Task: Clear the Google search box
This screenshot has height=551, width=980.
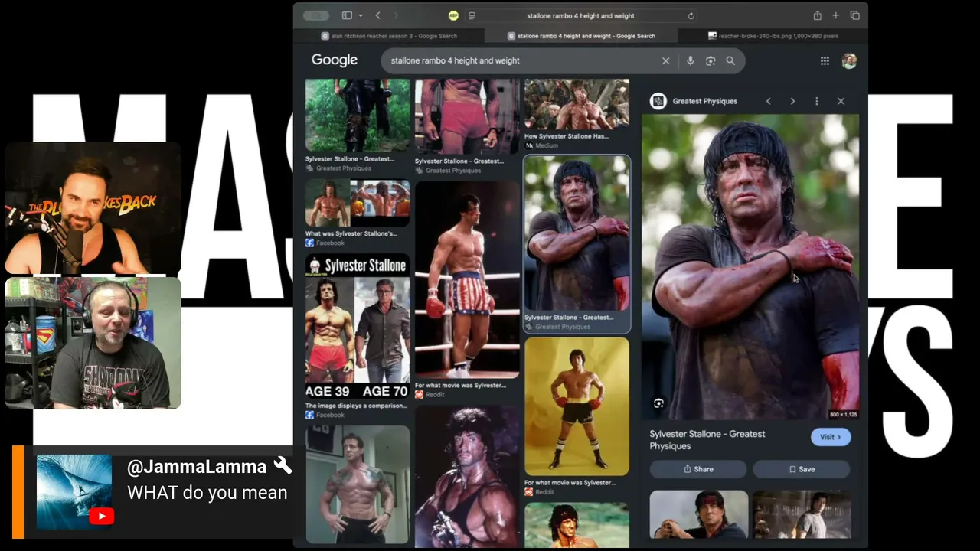Action: [665, 61]
